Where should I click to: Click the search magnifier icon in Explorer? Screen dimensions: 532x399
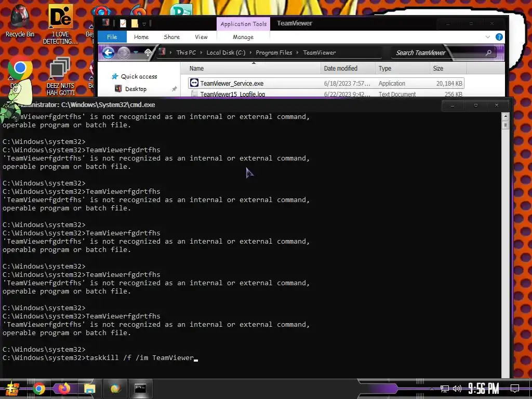488,52
